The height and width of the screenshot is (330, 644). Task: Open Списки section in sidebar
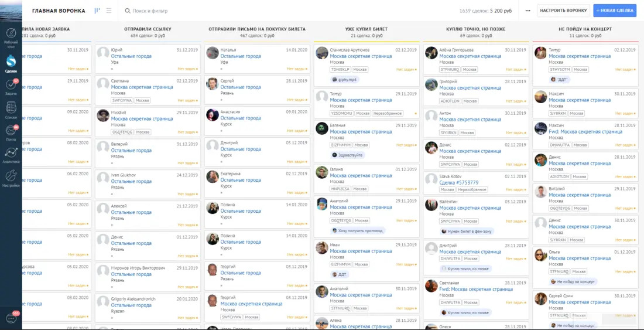pos(11,111)
